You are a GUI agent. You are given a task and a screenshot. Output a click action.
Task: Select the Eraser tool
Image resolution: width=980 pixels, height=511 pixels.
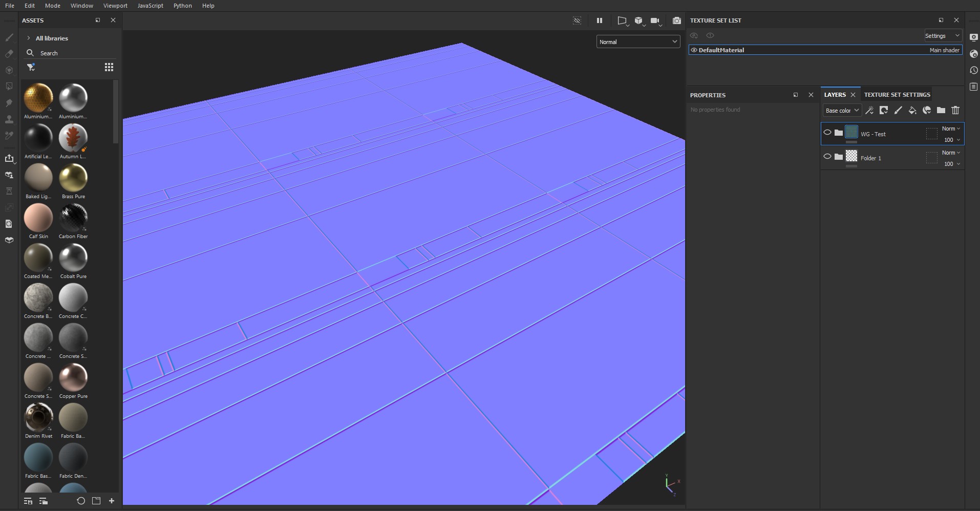point(9,53)
